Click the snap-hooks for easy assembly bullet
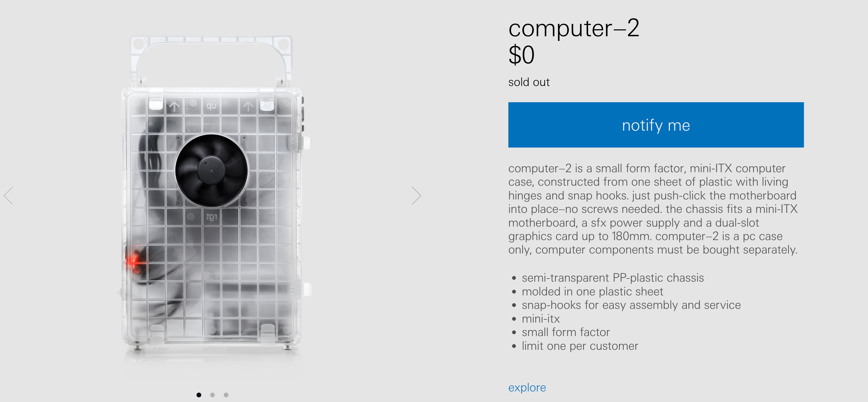 (x=631, y=305)
